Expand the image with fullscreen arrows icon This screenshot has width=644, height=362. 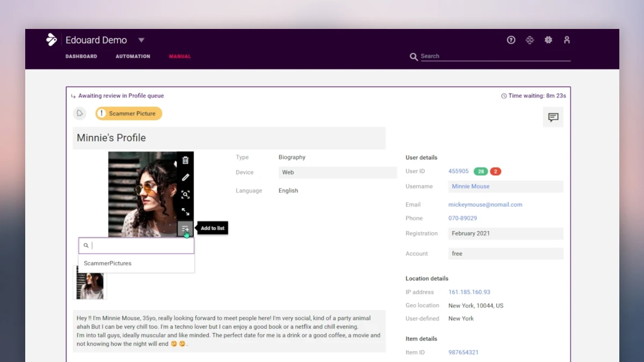pos(185,212)
